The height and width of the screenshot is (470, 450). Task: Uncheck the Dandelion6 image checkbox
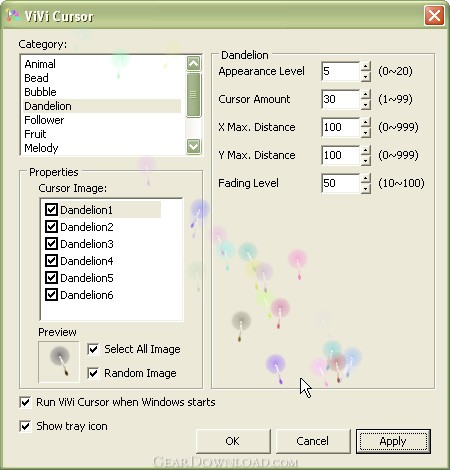(51, 295)
